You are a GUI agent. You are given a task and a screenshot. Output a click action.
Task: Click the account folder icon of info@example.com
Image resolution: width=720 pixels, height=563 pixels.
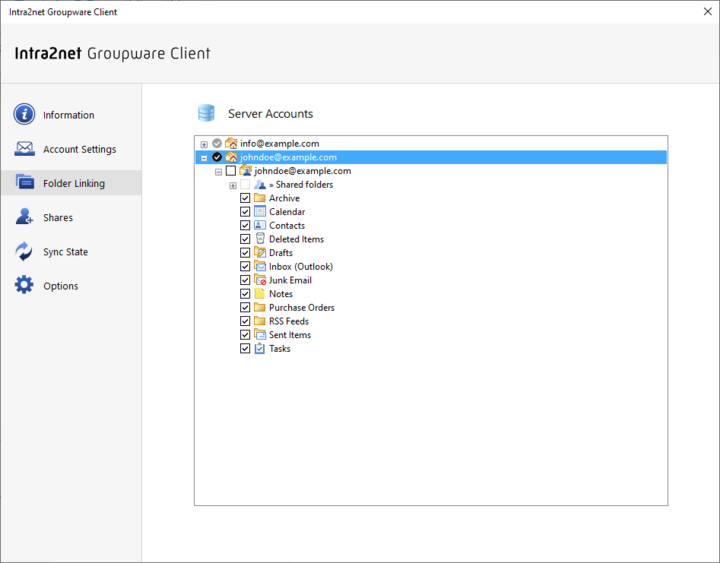point(231,143)
